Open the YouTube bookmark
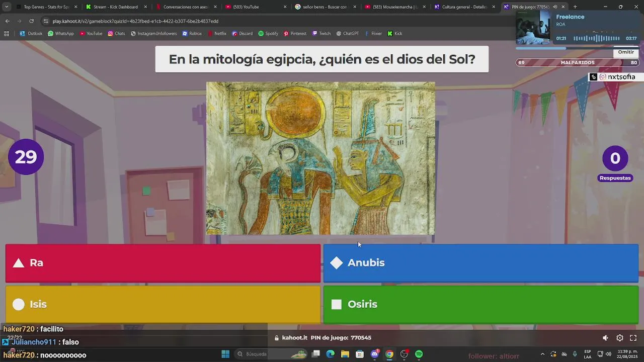644x362 pixels. pyautogui.click(x=91, y=34)
